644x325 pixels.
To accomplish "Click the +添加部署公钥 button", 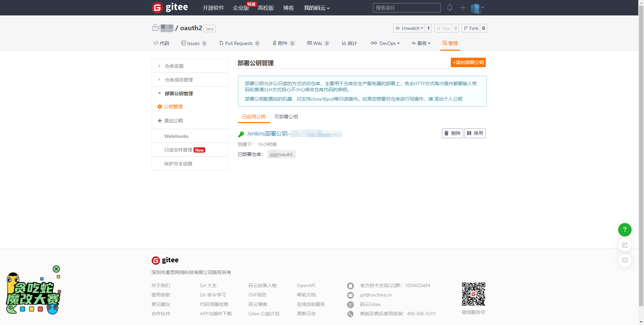I will (468, 62).
